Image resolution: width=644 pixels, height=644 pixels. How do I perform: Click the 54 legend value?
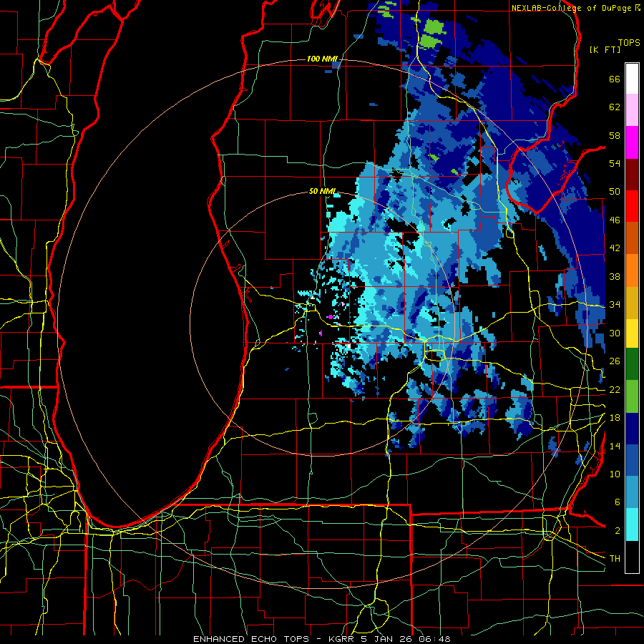[x=615, y=163]
